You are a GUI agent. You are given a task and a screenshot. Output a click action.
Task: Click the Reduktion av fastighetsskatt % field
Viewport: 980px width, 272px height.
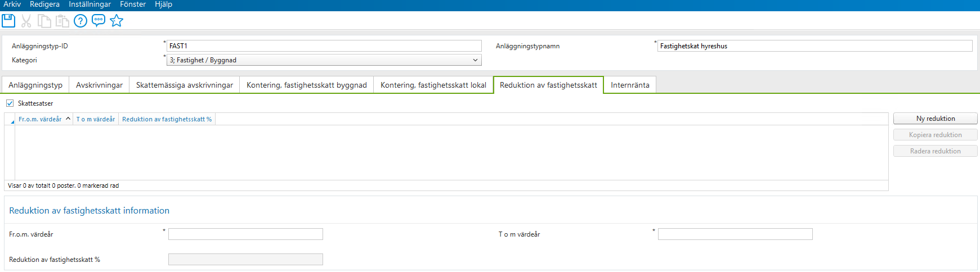click(x=245, y=260)
